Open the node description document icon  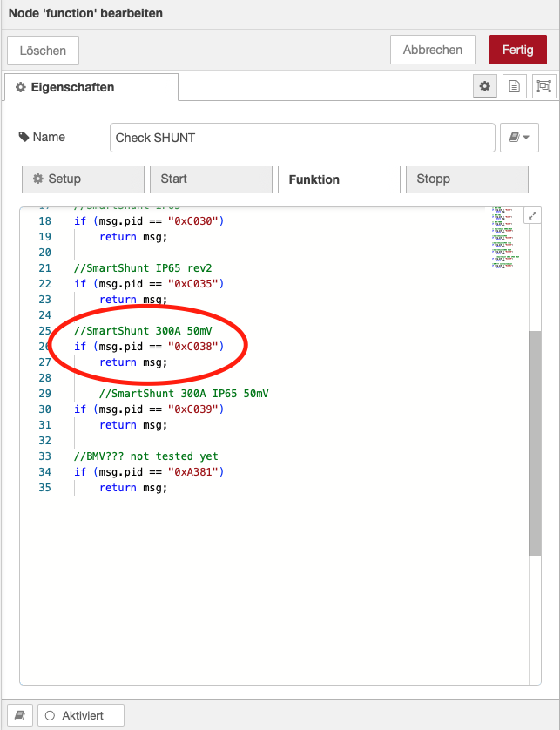[515, 86]
